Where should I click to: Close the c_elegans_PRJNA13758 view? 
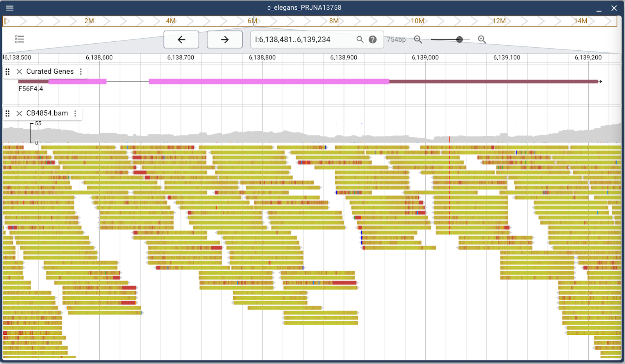click(614, 8)
